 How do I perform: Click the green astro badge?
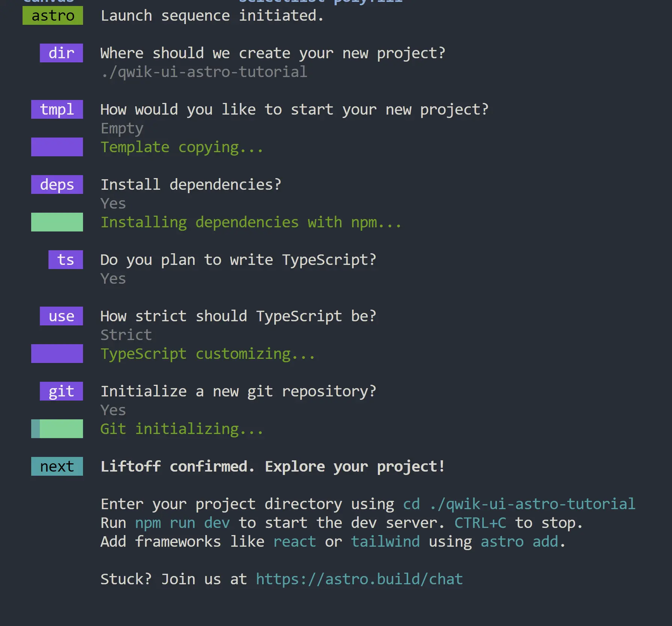(x=53, y=16)
